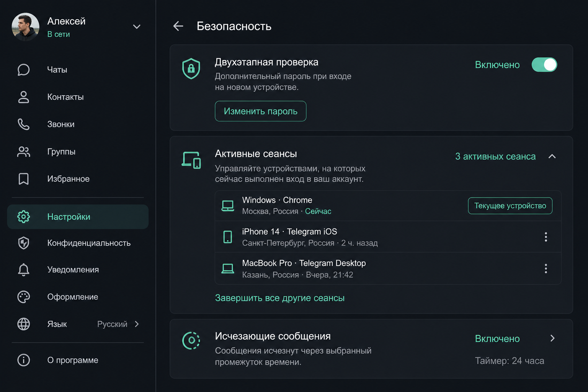Turn off the two-step verification toggle
588x392 pixels.
coord(544,65)
